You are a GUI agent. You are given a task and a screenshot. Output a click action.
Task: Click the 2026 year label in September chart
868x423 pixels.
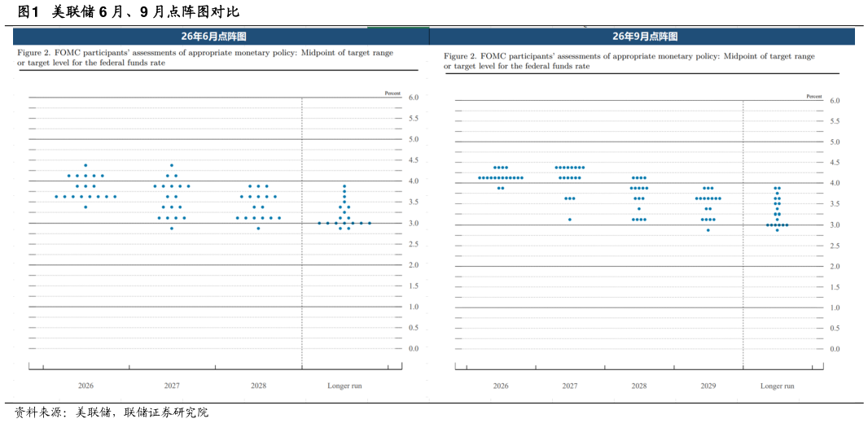tap(501, 386)
